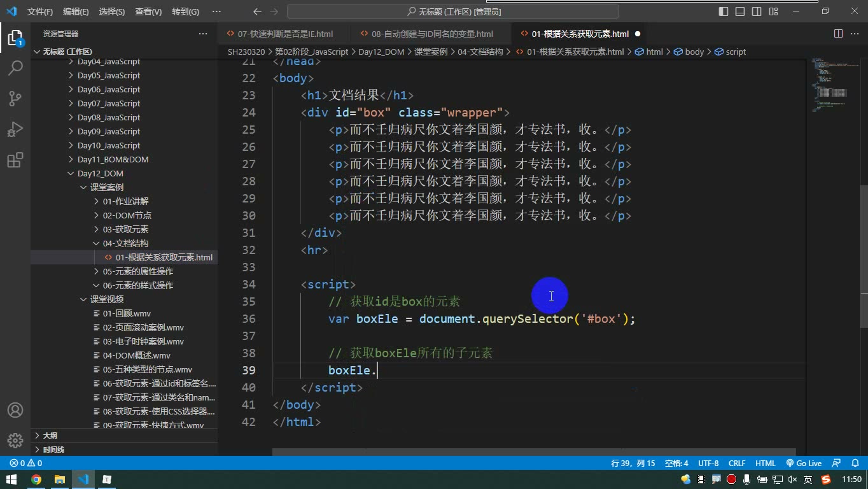The width and height of the screenshot is (868, 489).
Task: Click the title bar search field
Action: click(x=453, y=11)
